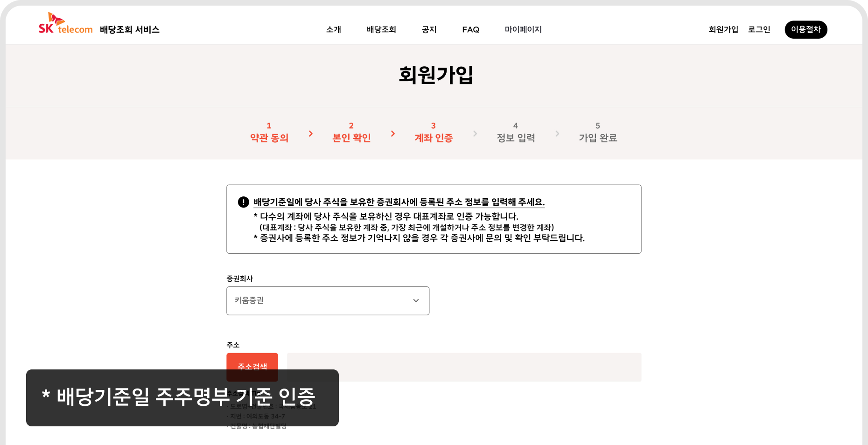This screenshot has width=868, height=445.
Task: Select step 1 약관 동의
Action: pyautogui.click(x=269, y=132)
